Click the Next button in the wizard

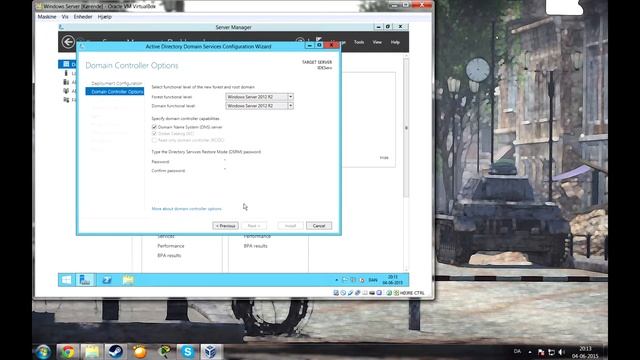[253, 226]
